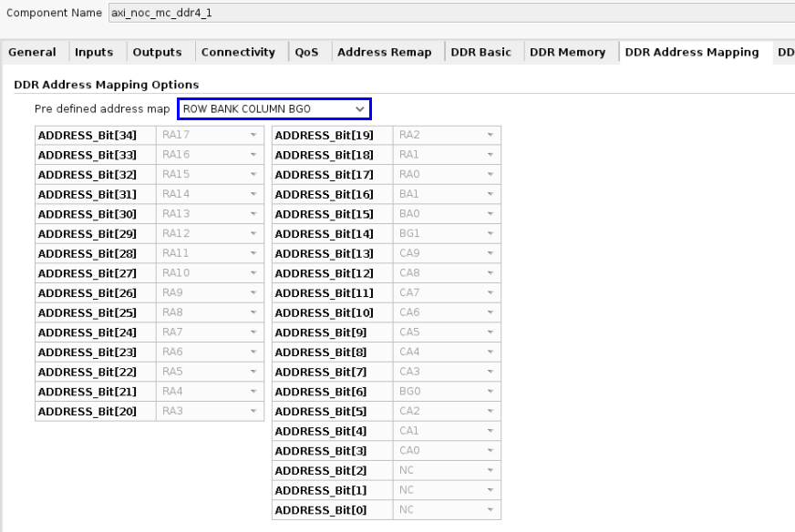The width and height of the screenshot is (795, 532).
Task: Expand the ADDRESS_Bit[0] NC dropdown
Action: [x=447, y=510]
